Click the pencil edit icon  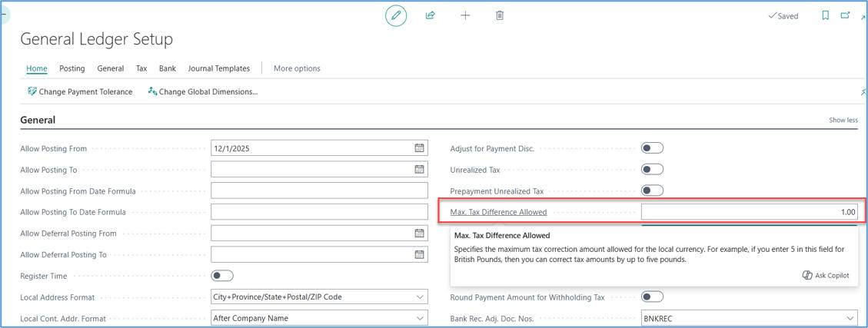point(396,15)
